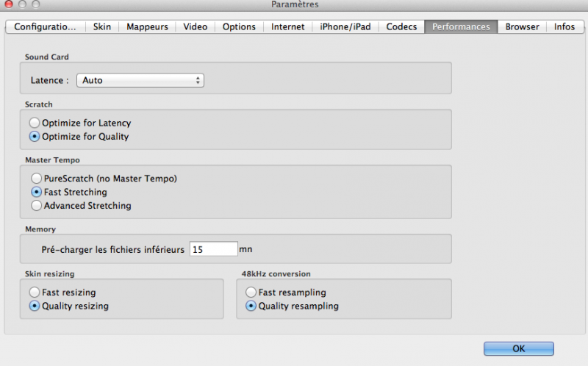Click the pre-load minutes input field
The width and height of the screenshot is (588, 366).
click(x=213, y=249)
